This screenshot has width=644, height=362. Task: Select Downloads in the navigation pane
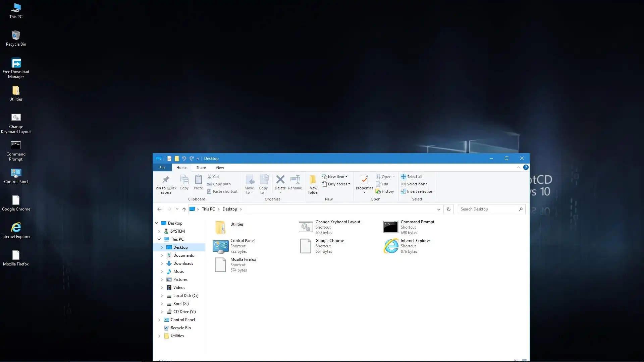pyautogui.click(x=183, y=263)
